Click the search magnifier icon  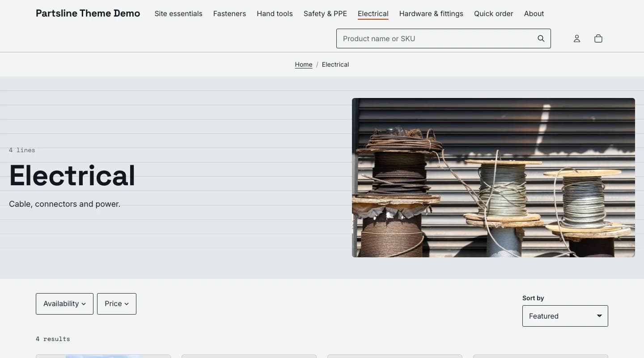click(541, 38)
